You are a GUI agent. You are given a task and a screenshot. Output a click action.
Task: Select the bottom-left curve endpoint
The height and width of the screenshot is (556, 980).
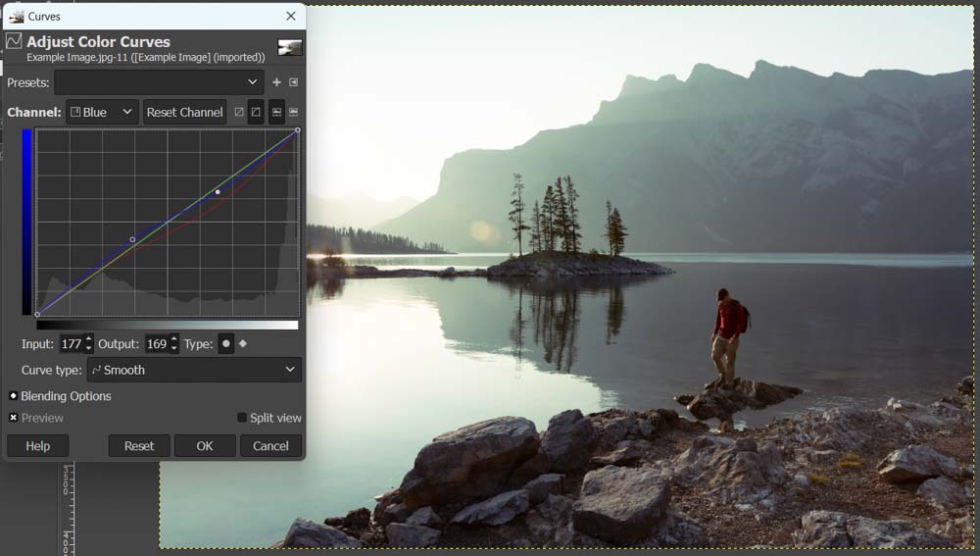(37, 314)
